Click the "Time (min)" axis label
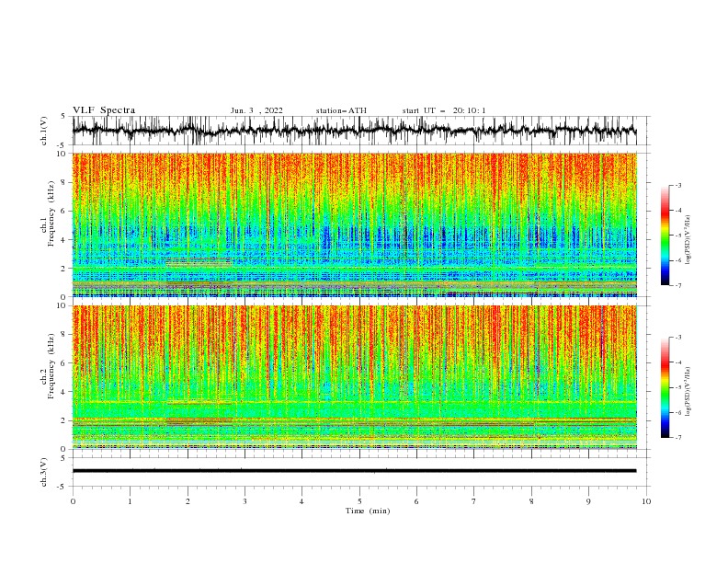This screenshot has height=563, width=728. click(368, 511)
